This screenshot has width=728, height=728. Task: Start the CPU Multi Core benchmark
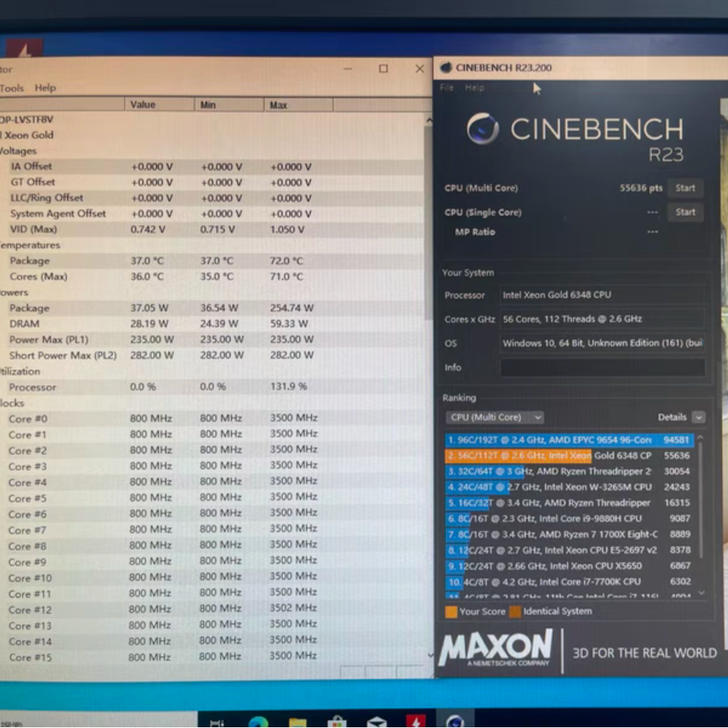(685, 188)
